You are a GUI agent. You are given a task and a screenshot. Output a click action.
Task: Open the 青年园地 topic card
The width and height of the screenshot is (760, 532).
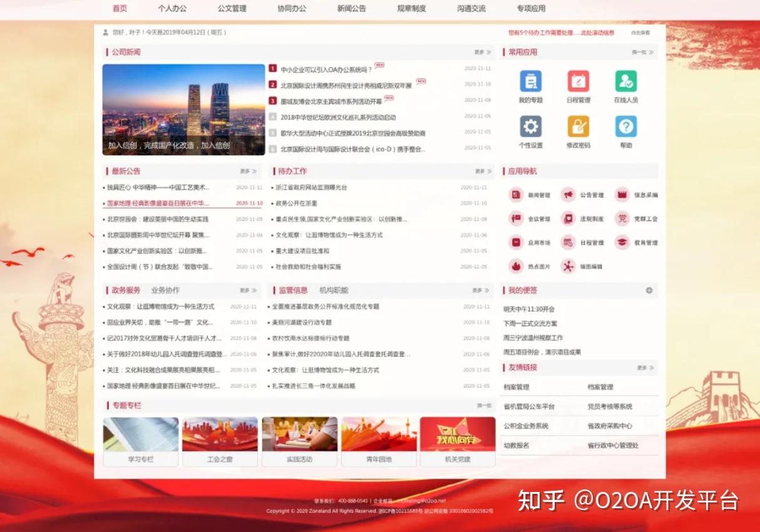click(x=379, y=442)
